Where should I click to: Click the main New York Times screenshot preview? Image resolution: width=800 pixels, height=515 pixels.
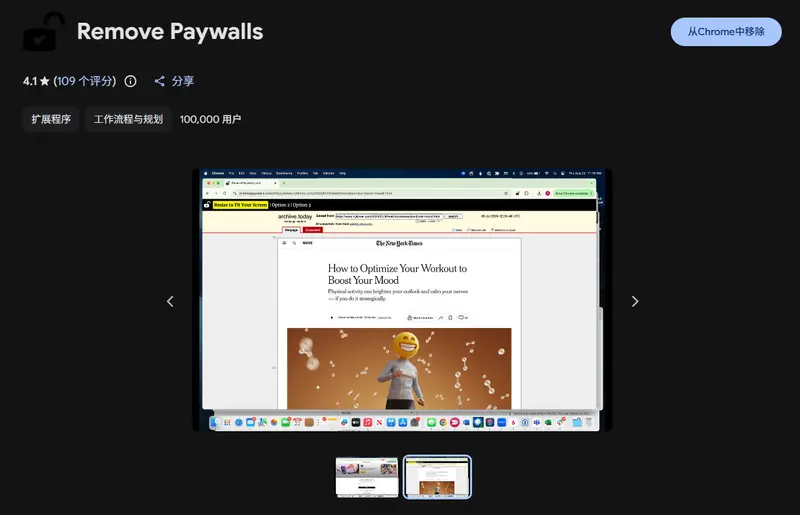pos(402,300)
